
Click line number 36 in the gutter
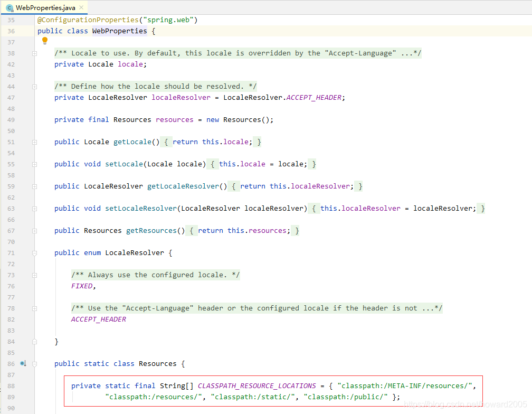tap(11, 31)
